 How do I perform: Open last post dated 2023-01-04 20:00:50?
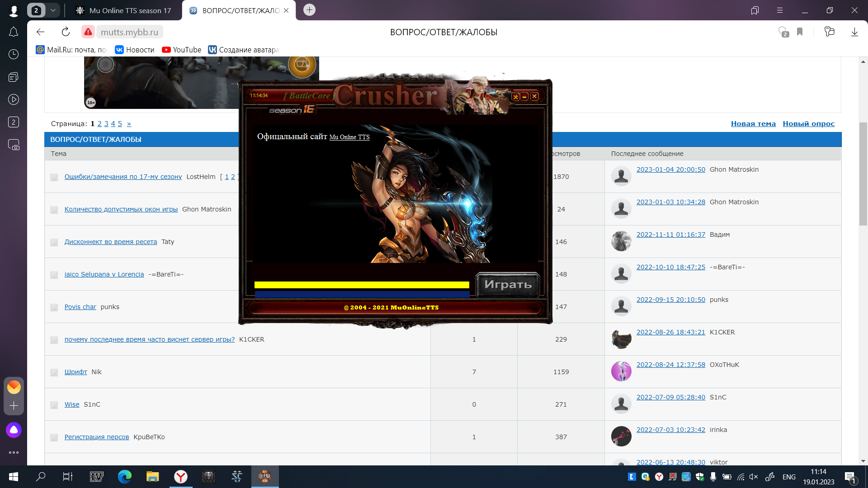pyautogui.click(x=670, y=169)
